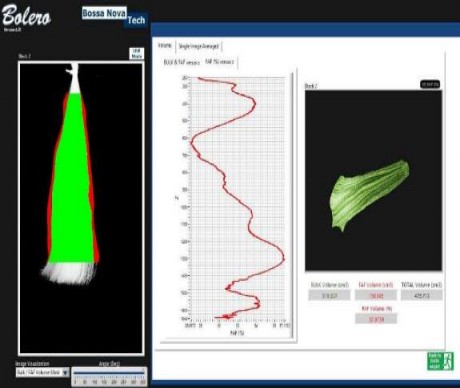Screen dimensions: 460x388
Task: Click the vertical z axis scale on graph
Action: [185, 198]
